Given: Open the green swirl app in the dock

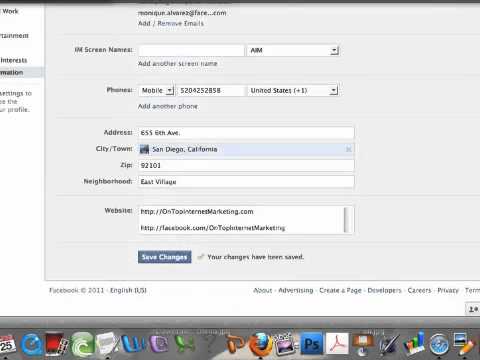Looking at the screenshot, I should 82,344.
